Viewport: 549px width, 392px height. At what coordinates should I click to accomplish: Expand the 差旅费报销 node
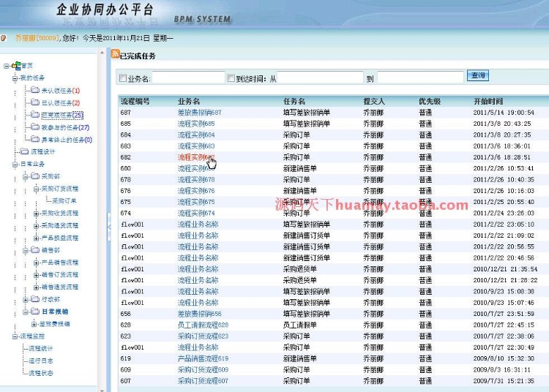34,324
